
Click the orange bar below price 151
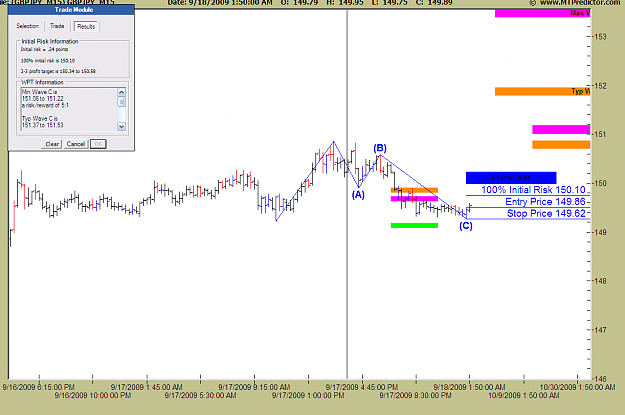click(561, 145)
